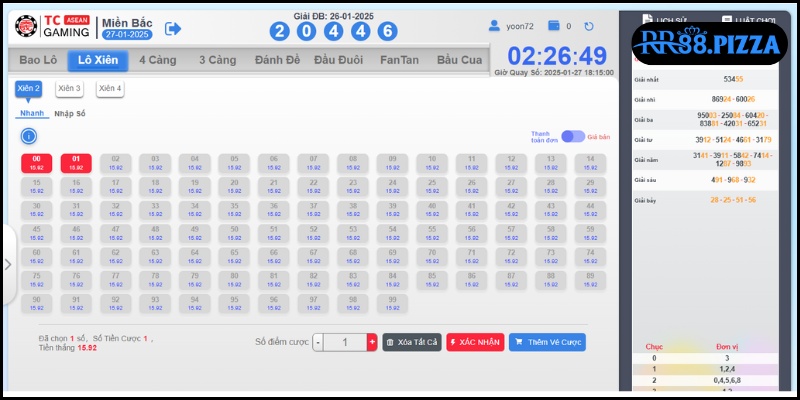Click the yoon72 user profile icon
800x400 pixels.
point(493,26)
